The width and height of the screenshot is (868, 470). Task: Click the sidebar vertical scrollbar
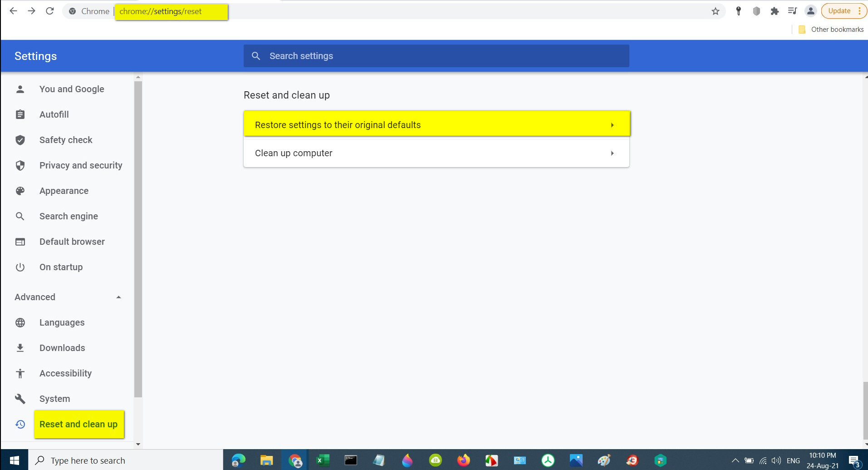point(138,239)
